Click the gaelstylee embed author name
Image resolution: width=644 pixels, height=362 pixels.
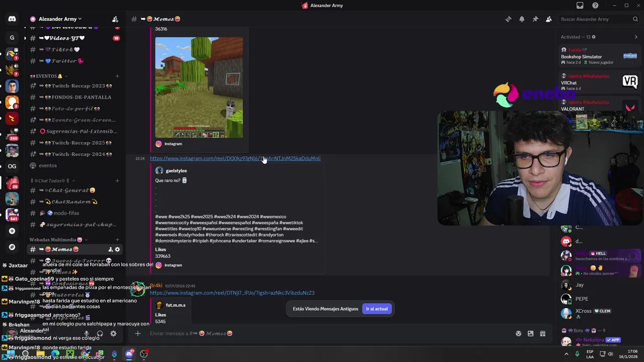(176, 171)
